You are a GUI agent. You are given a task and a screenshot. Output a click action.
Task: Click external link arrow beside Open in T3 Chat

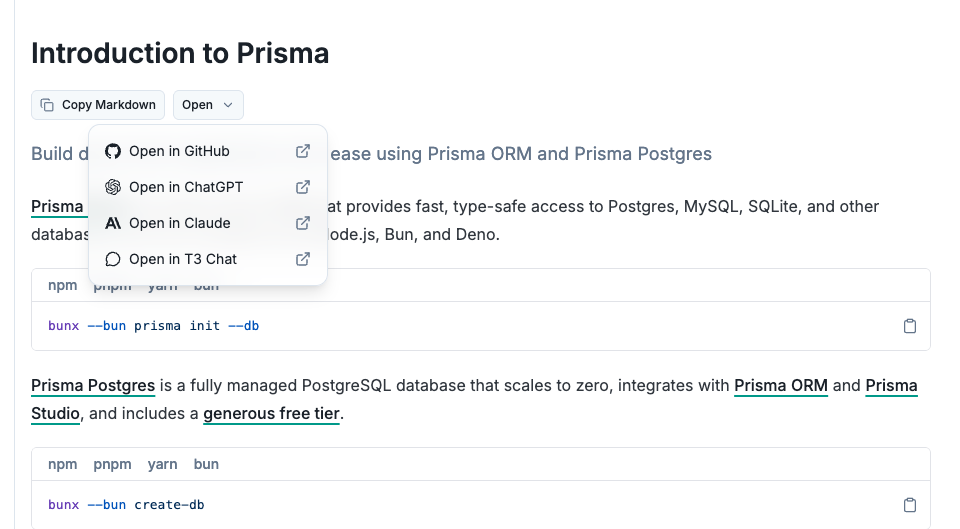pos(303,259)
